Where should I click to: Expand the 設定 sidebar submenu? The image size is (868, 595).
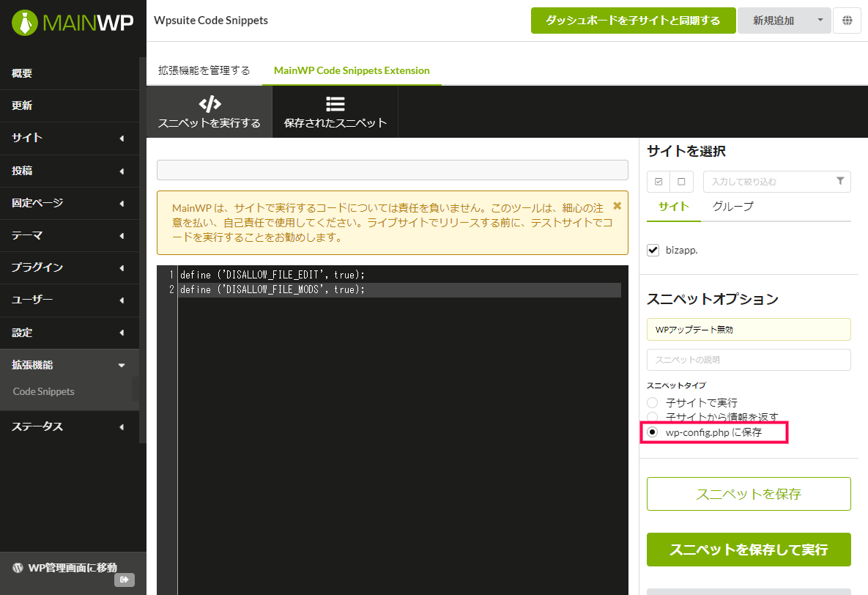[122, 333]
